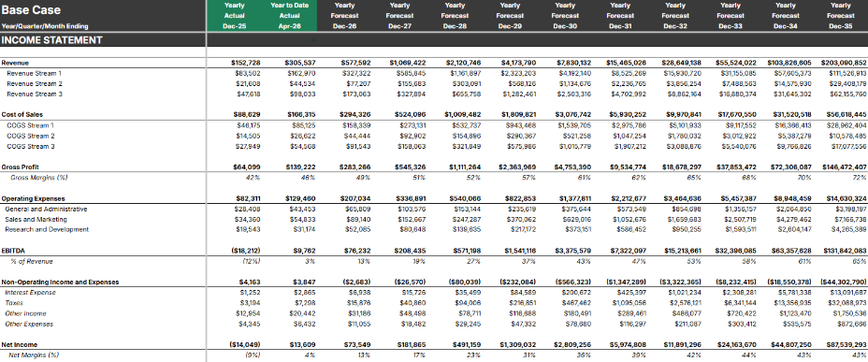This screenshot has width=868, height=362.
Task: Click the Yearly Forecast Dec-35 column header
Action: (x=840, y=16)
